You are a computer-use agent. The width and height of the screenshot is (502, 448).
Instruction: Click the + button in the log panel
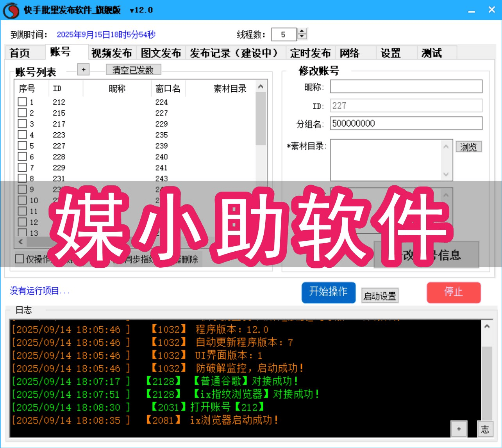(459, 429)
